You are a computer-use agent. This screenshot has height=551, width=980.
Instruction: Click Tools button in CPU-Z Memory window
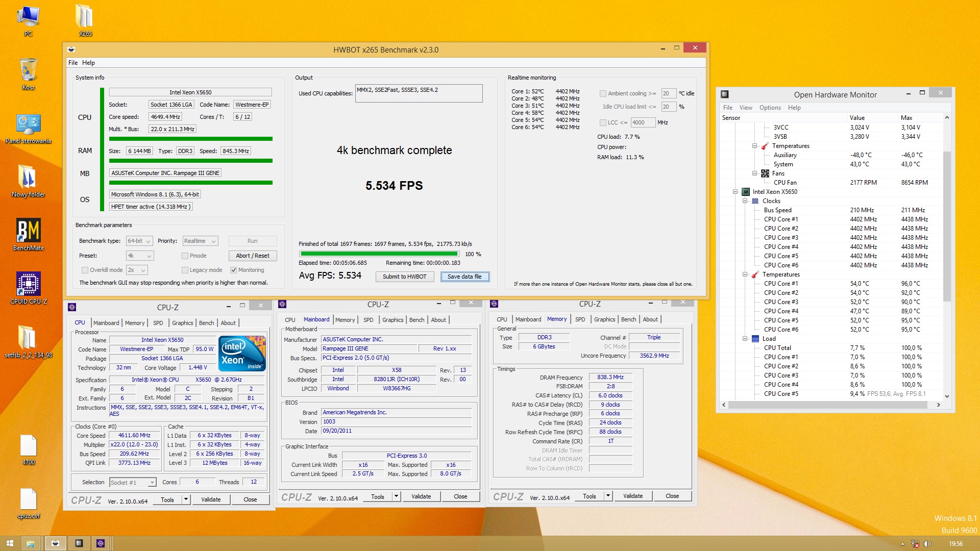[x=589, y=496]
